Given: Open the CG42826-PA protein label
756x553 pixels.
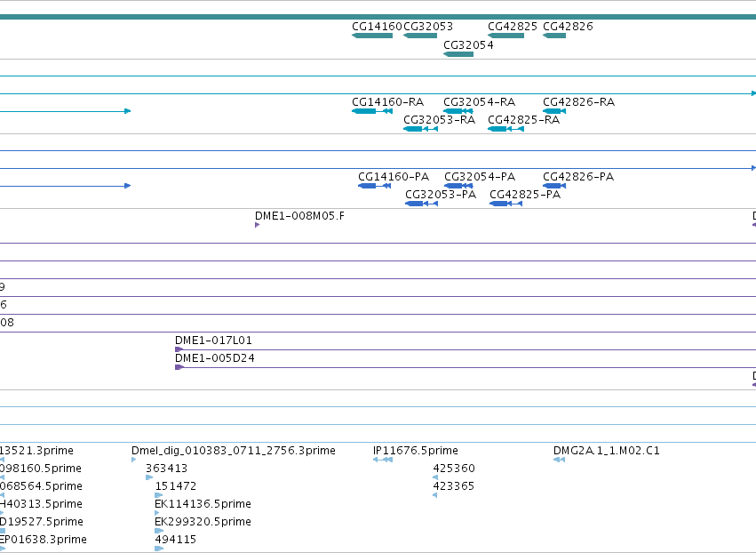Looking at the screenshot, I should pyautogui.click(x=578, y=177).
